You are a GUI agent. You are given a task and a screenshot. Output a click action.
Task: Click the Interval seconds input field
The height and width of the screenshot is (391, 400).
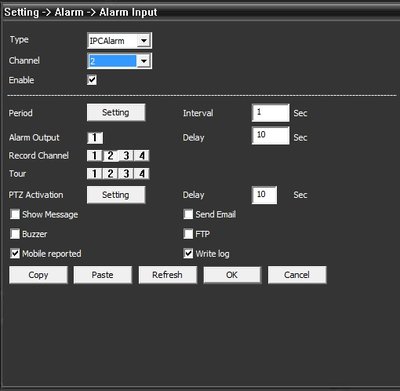pyautogui.click(x=271, y=113)
